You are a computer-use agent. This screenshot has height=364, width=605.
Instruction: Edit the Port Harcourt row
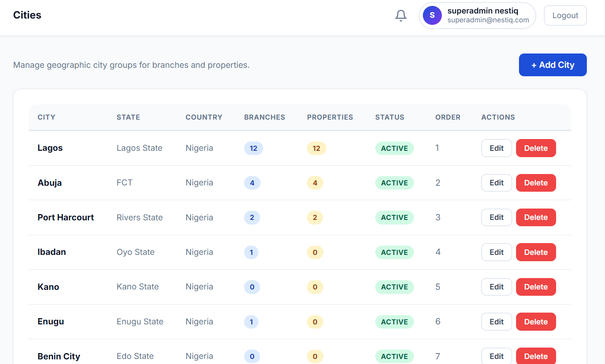pyautogui.click(x=496, y=217)
